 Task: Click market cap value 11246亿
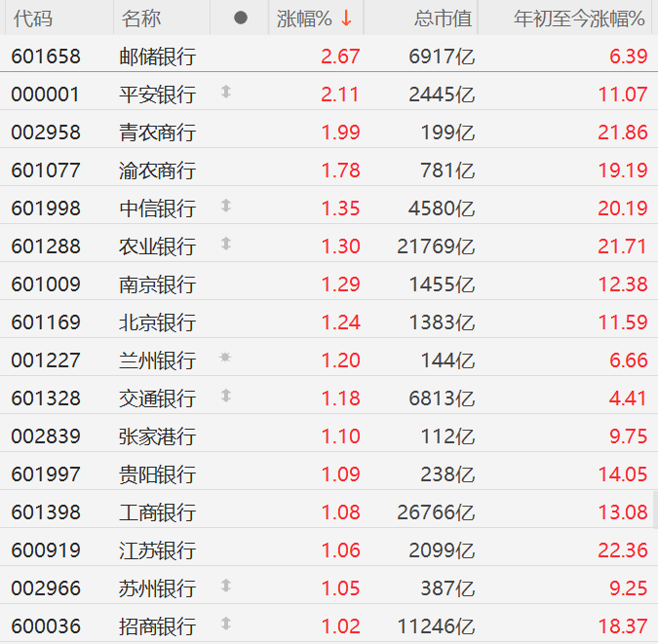(x=436, y=626)
